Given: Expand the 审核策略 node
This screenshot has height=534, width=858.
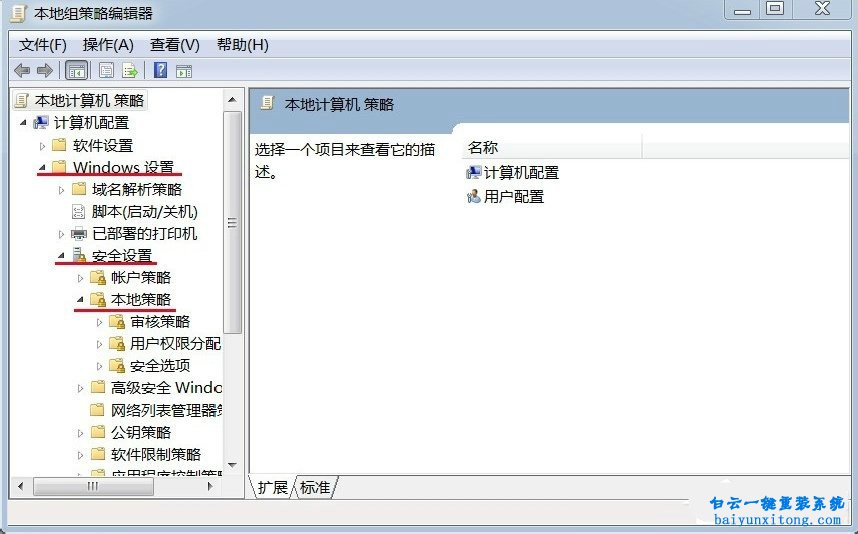Looking at the screenshot, I should pos(100,322).
